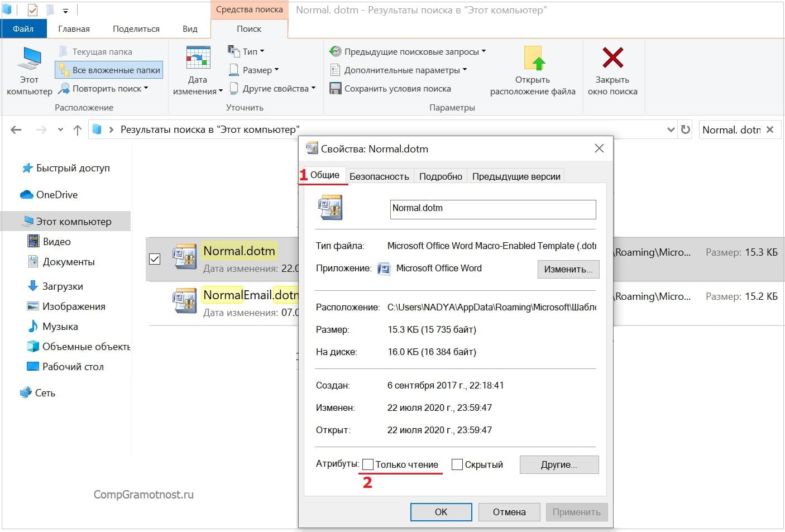
Task: Tick the Hidden attribute checkbox
Action: point(457,464)
